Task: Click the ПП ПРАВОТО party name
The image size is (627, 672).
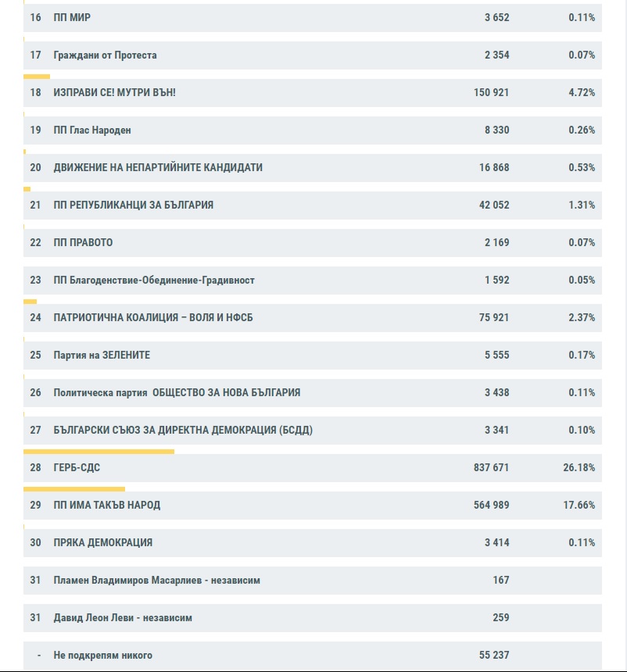Action: click(x=83, y=242)
